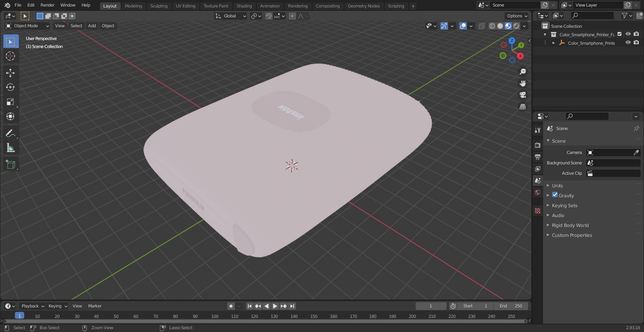Open the outliner filter dropdown
This screenshot has height=332, width=644.
pyautogui.click(x=627, y=16)
